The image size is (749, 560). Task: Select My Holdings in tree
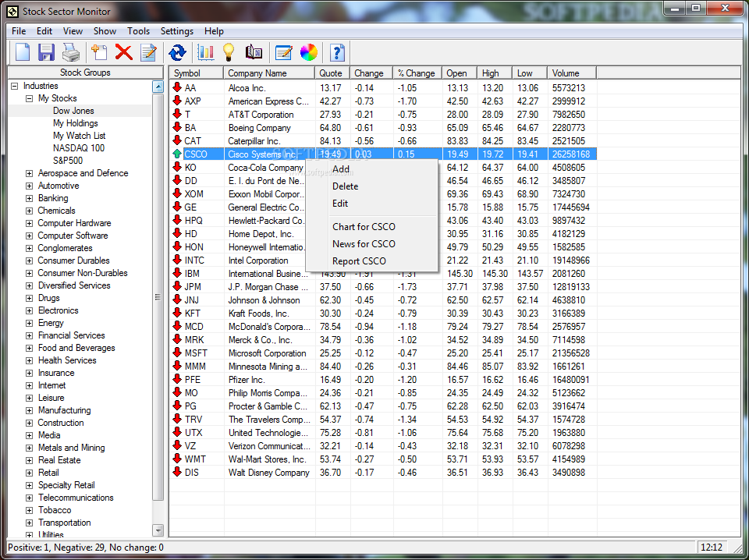pos(76,123)
